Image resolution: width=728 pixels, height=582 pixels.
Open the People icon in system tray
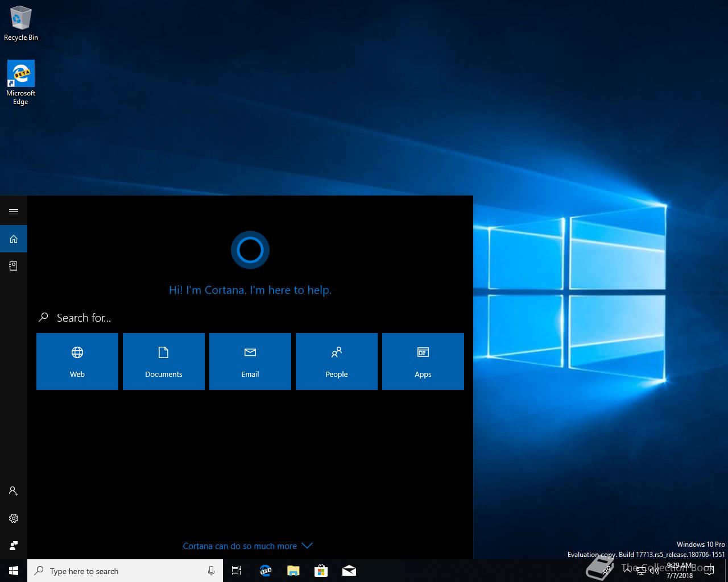pos(607,571)
